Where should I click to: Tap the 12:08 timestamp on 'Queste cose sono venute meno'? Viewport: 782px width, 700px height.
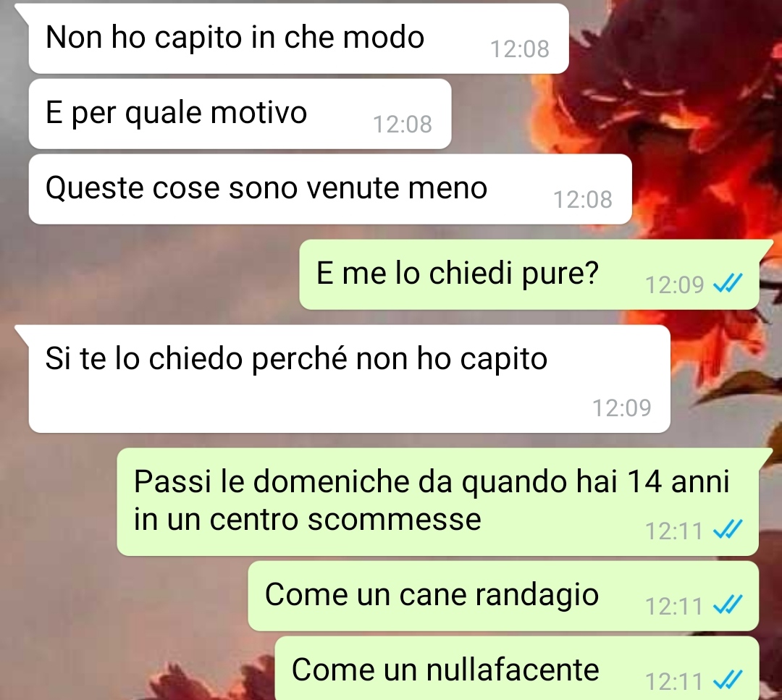tap(582, 199)
